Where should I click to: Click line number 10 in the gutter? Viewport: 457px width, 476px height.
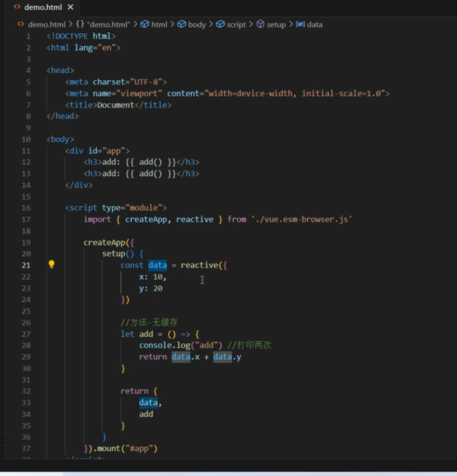point(26,139)
